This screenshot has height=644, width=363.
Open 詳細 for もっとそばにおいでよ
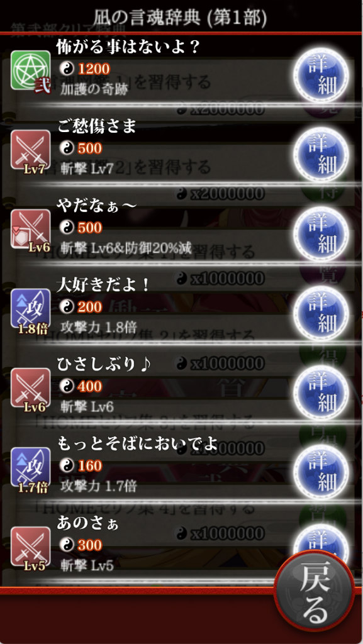[321, 472]
